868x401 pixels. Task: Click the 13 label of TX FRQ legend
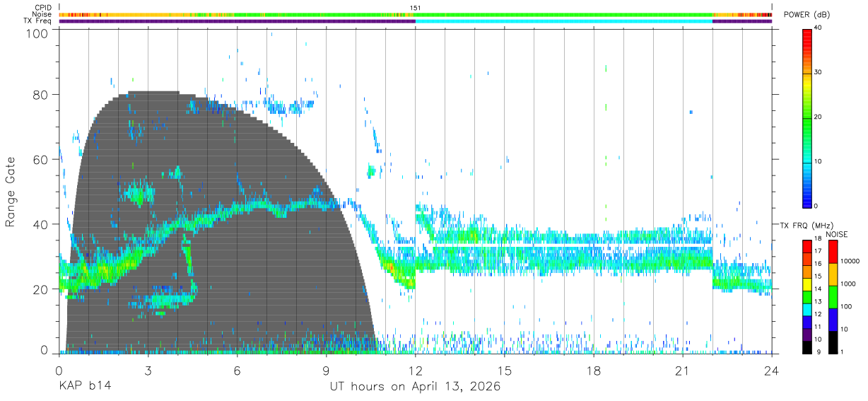(x=819, y=301)
